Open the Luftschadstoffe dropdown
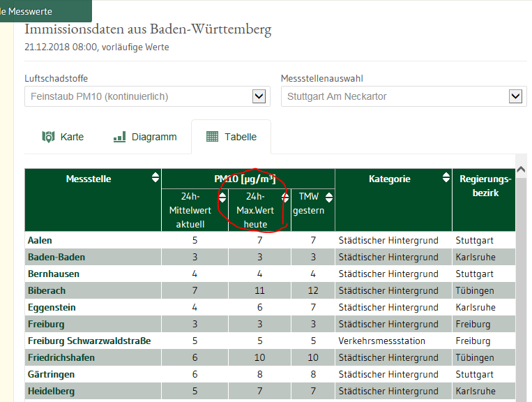532x402 pixels. coord(146,96)
